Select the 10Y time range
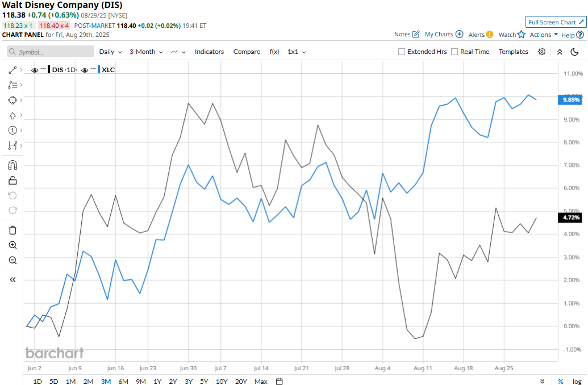 [x=222, y=381]
